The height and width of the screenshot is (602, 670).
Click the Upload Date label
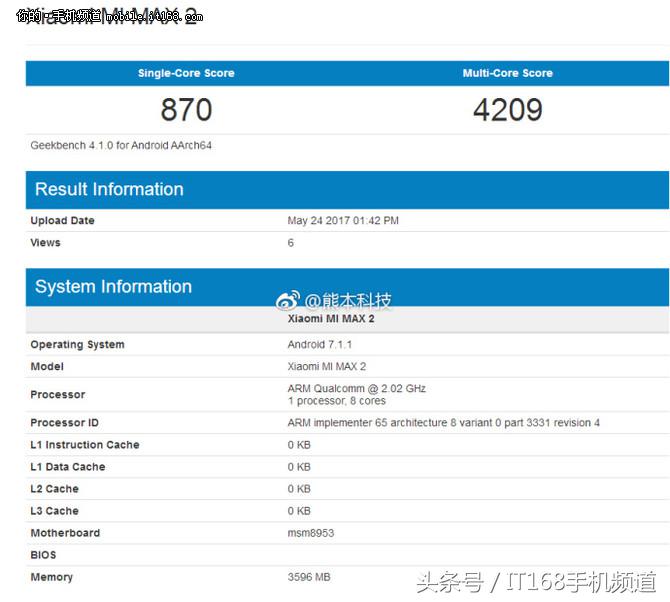point(62,220)
